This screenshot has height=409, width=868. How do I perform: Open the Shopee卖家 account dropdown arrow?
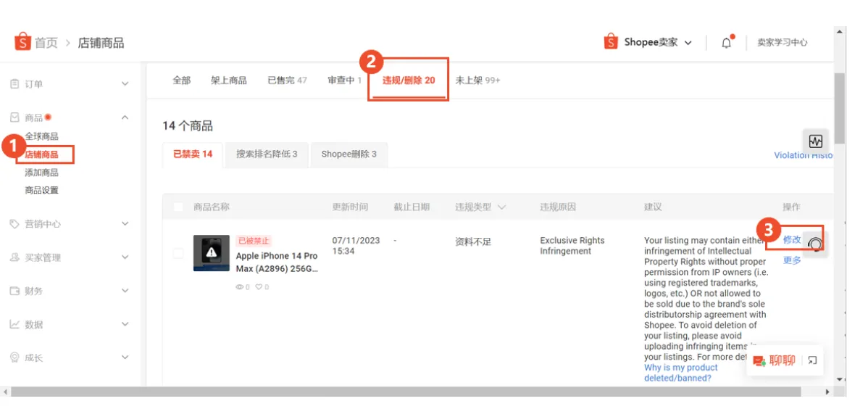click(x=688, y=43)
